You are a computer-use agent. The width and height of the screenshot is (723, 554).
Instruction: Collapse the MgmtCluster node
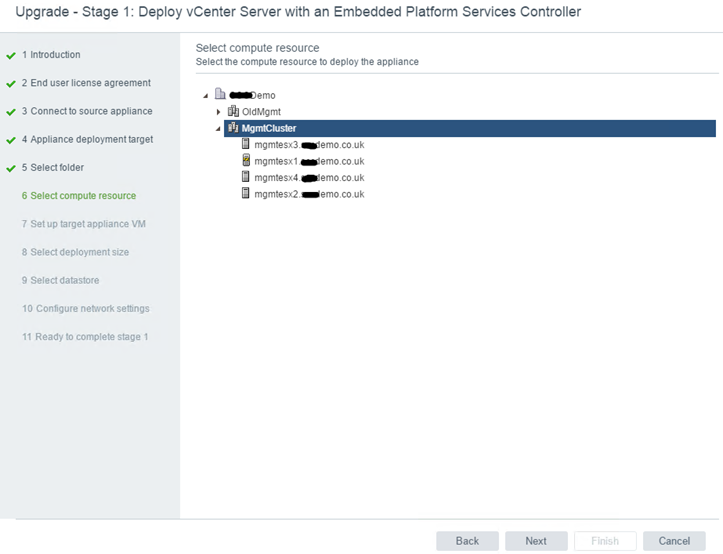pyautogui.click(x=218, y=129)
